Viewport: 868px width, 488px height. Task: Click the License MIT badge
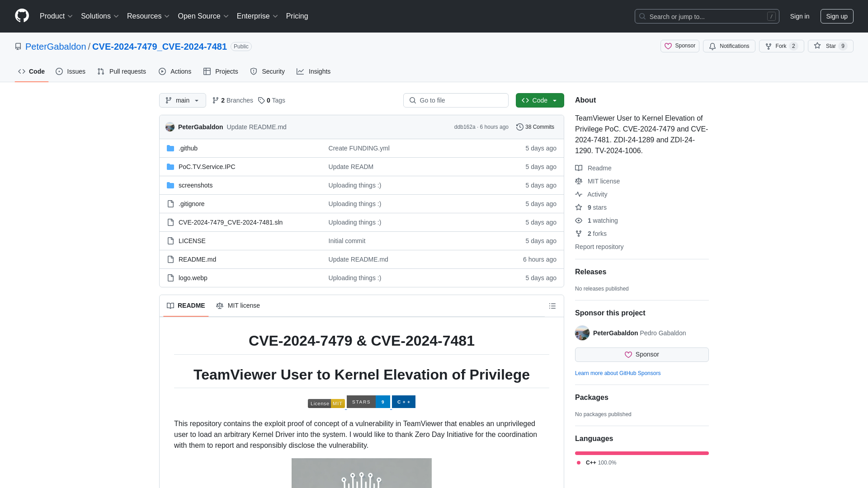(x=326, y=404)
